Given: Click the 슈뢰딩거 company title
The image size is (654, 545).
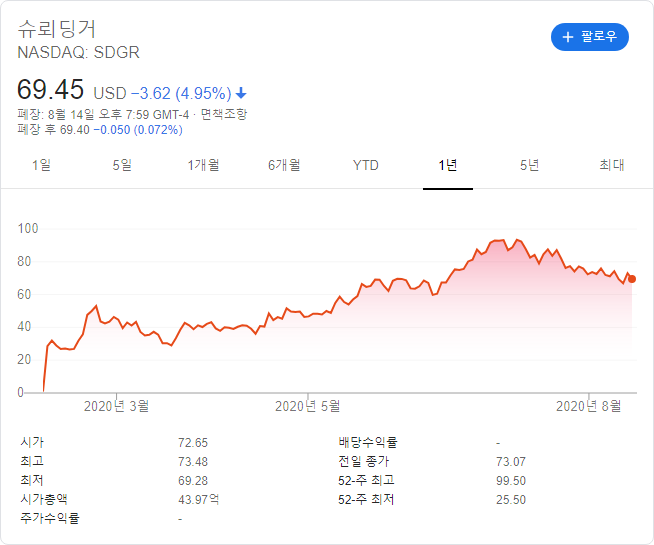Looking at the screenshot, I should [57, 29].
